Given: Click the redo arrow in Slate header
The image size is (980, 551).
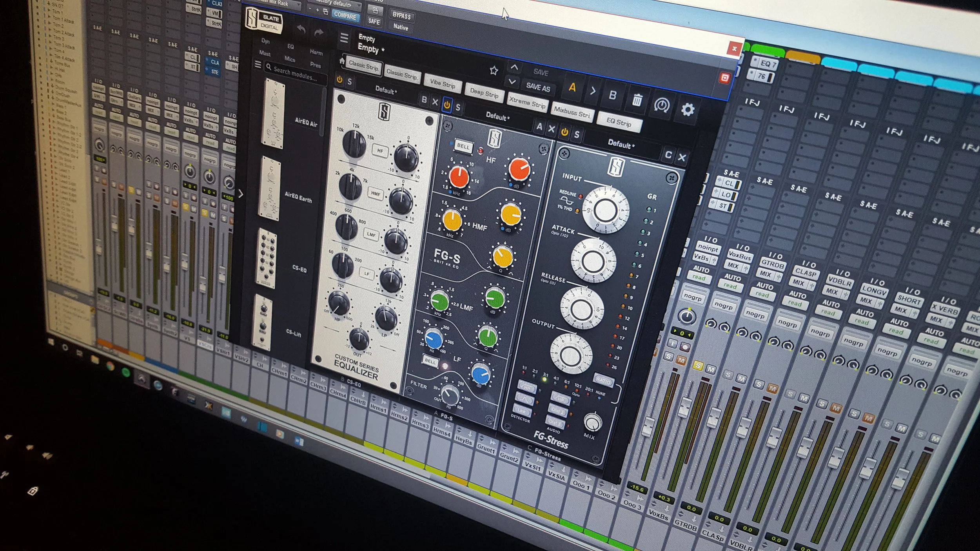Looking at the screenshot, I should [x=319, y=33].
